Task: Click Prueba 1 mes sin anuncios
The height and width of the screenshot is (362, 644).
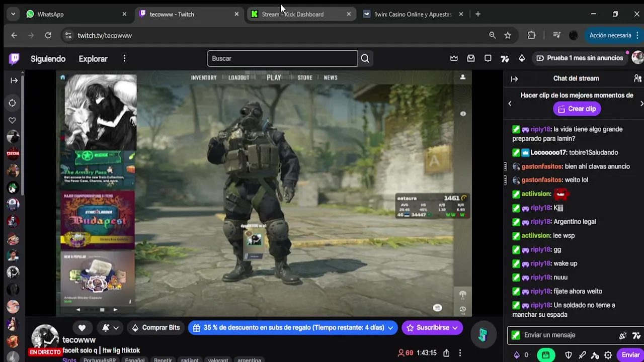Action: coord(580,58)
